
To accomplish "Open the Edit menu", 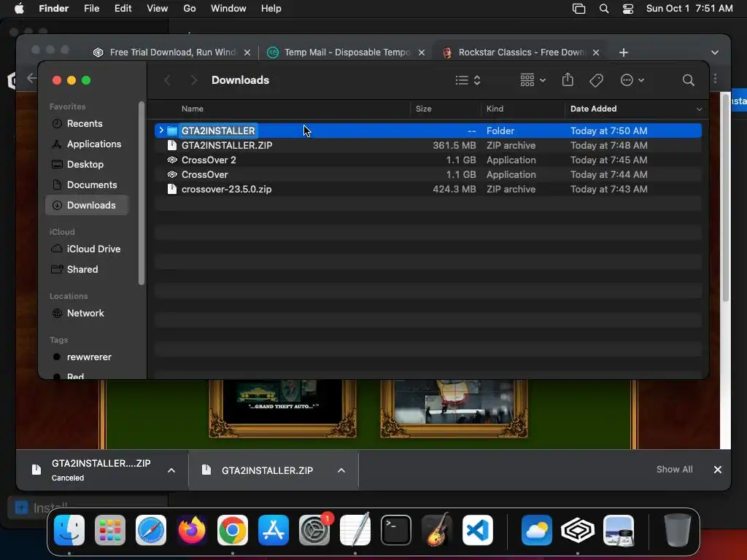I will 123,9.
